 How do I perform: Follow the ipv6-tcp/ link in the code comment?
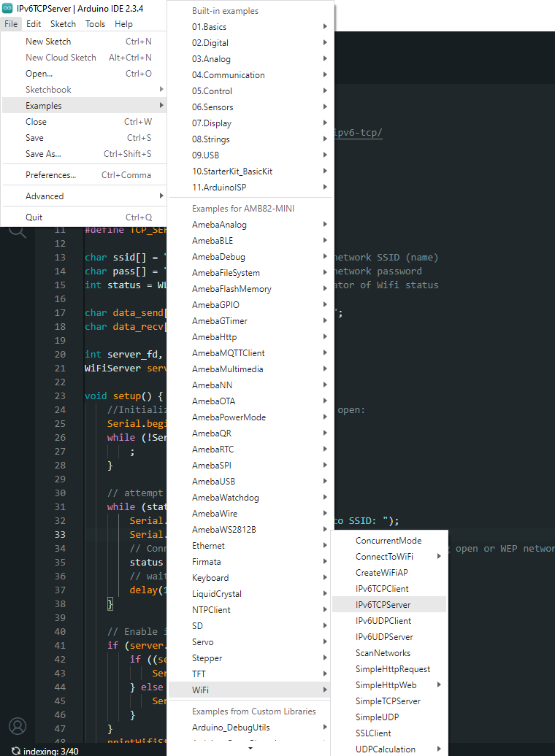coord(358,133)
